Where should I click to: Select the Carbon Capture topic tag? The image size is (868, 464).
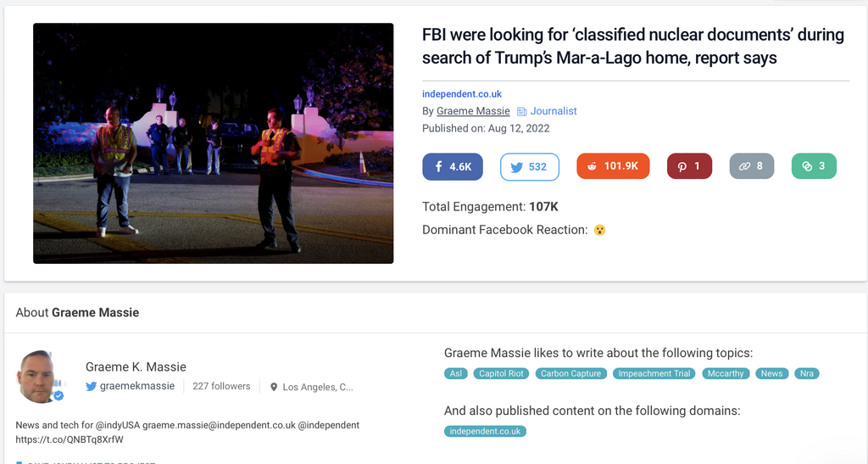(x=571, y=373)
